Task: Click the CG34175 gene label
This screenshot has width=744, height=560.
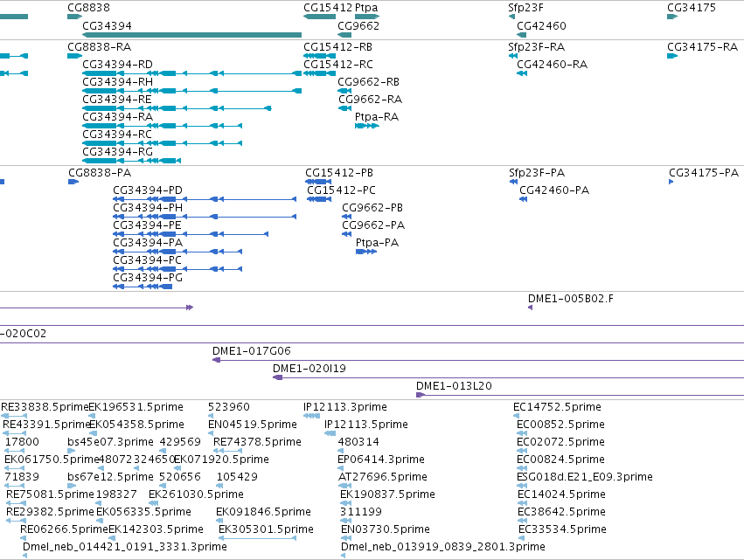Action: tap(692, 8)
